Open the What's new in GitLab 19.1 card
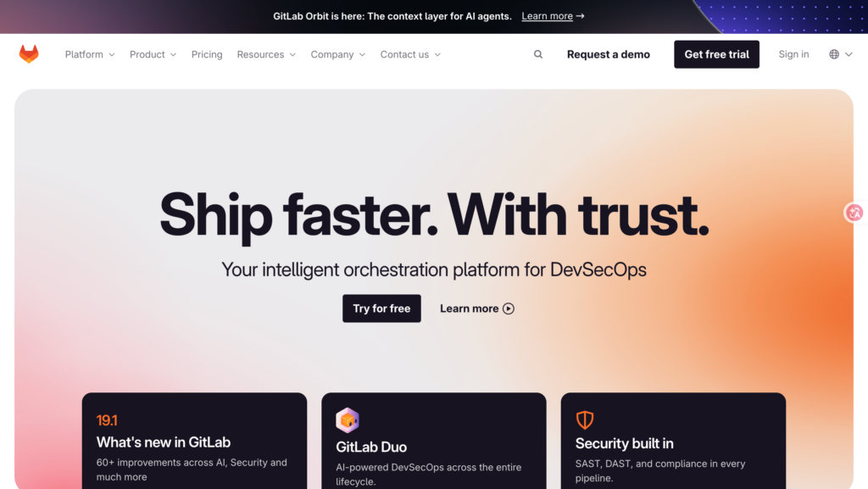Screen dimensions: 868x489 coord(194,441)
